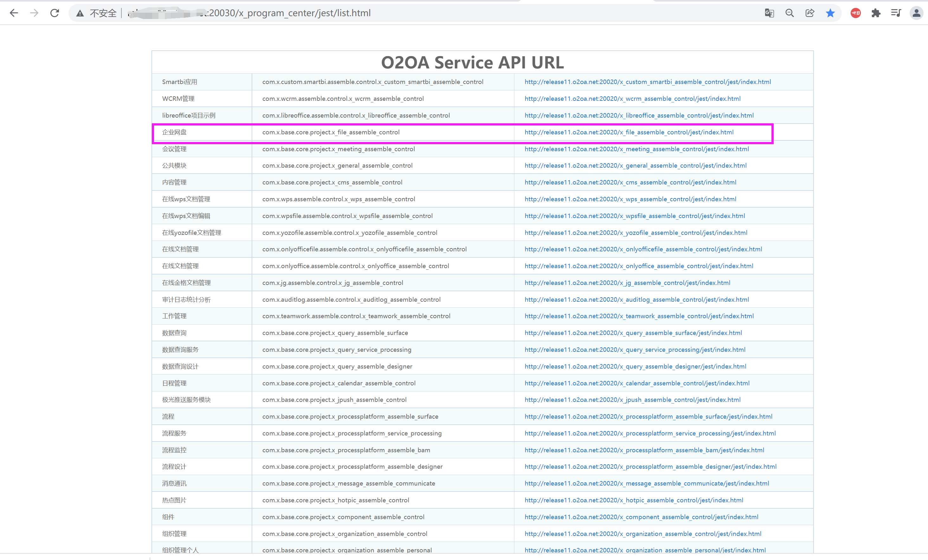Screen dimensions: 928x560
Task: Open the extensions puzzle icon
Action: pyautogui.click(x=876, y=13)
